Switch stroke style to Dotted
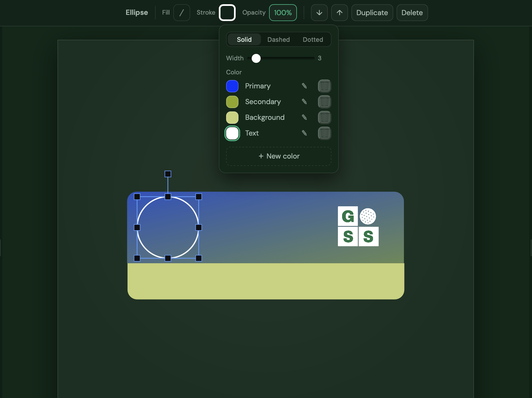Screen dimensions: 532x398 (313, 40)
